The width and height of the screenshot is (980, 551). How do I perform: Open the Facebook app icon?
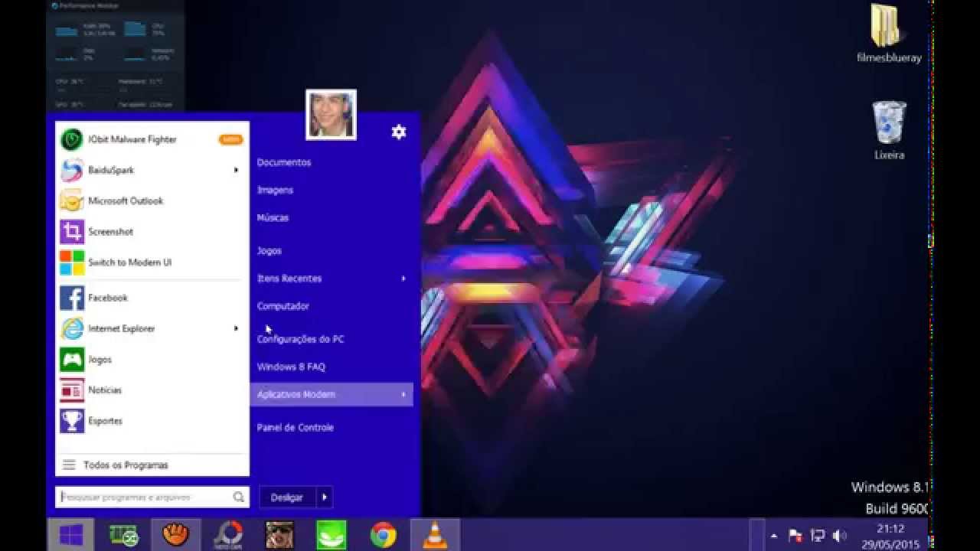[x=72, y=298]
